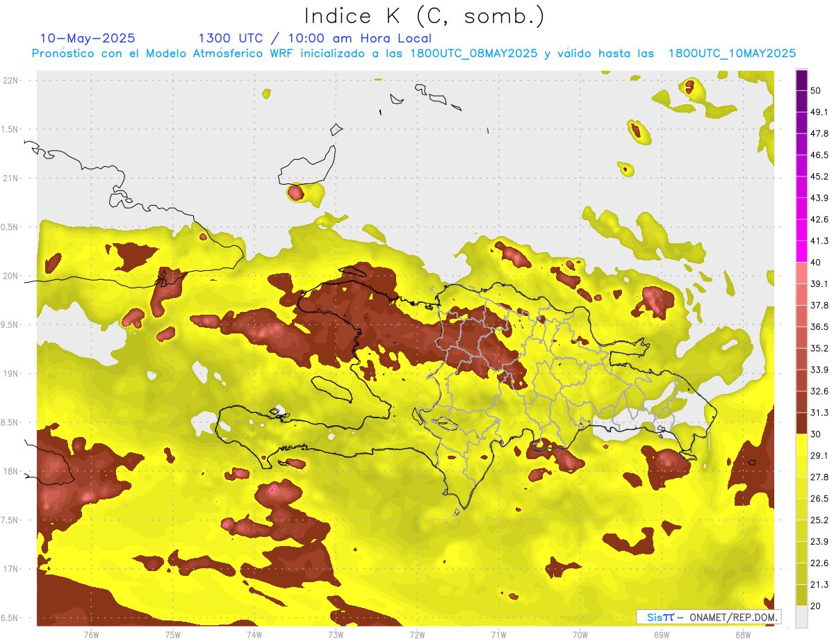
Task: Click the '68W' longitude label
Action: tap(743, 635)
